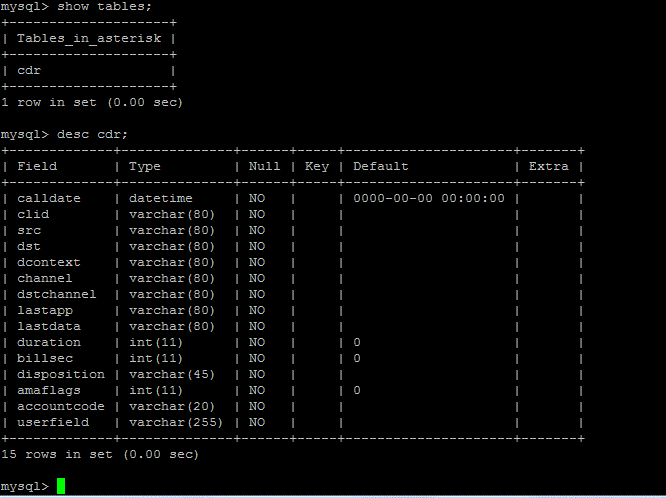The image size is (666, 498).
Task: Click "varchar(80)" type in lastdata row
Action: point(172,326)
